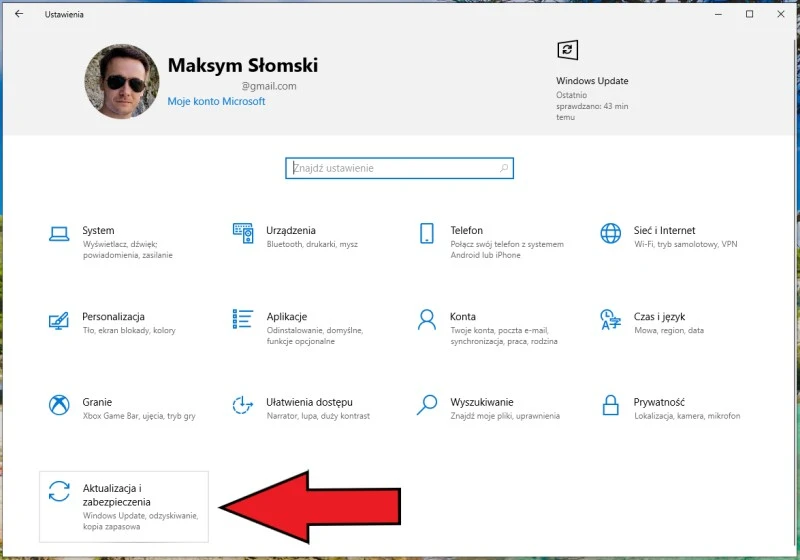Click the Prywatność padlock icon
The width and height of the screenshot is (800, 560).
[611, 405]
